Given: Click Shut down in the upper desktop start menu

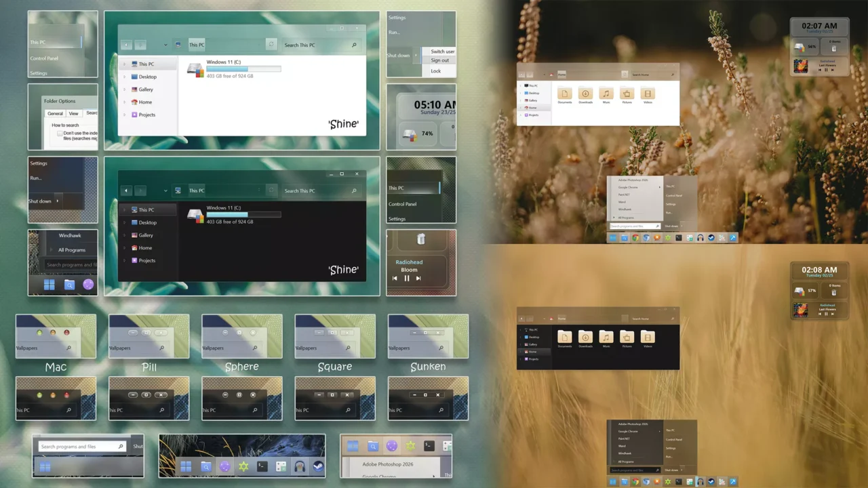Looking at the screenshot, I should pos(671,226).
